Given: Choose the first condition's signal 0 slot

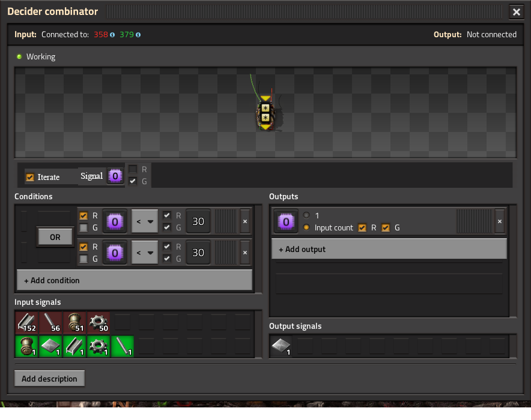Looking at the screenshot, I should pyautogui.click(x=115, y=222).
